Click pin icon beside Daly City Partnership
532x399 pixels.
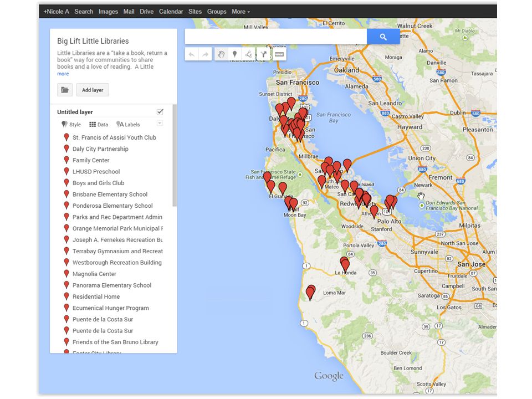(66, 149)
